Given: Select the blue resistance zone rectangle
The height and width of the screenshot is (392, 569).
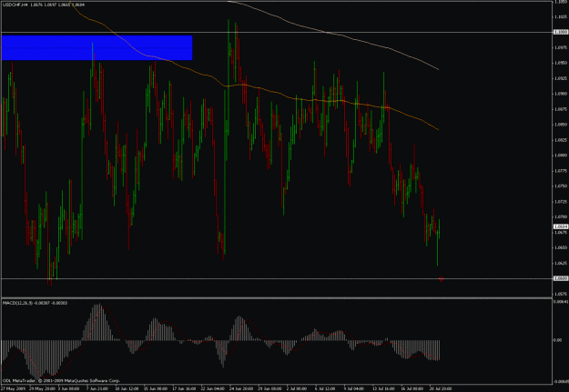Looking at the screenshot, I should coord(97,47).
